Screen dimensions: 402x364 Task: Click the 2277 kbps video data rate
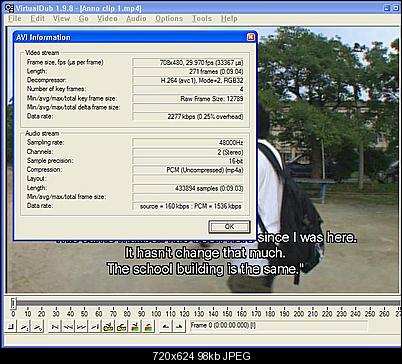188,117
